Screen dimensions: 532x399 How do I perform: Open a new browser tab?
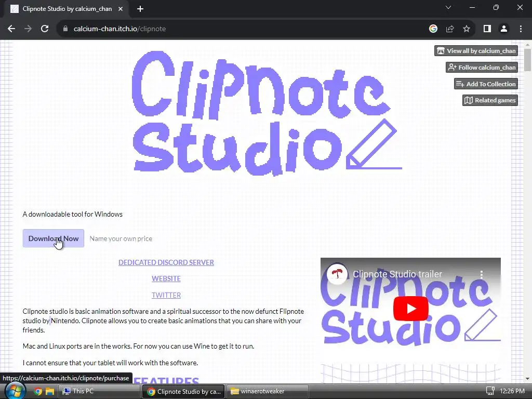pos(140,9)
